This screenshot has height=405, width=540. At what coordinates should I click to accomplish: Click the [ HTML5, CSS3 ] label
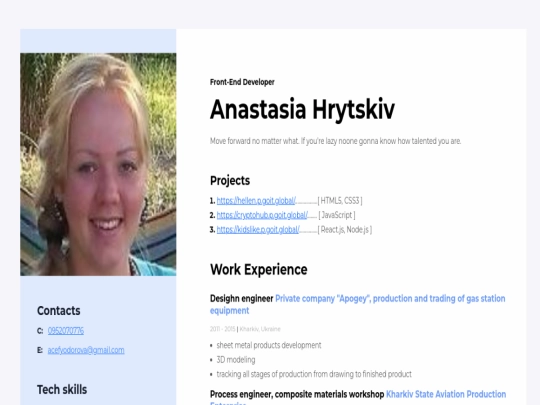pos(340,201)
